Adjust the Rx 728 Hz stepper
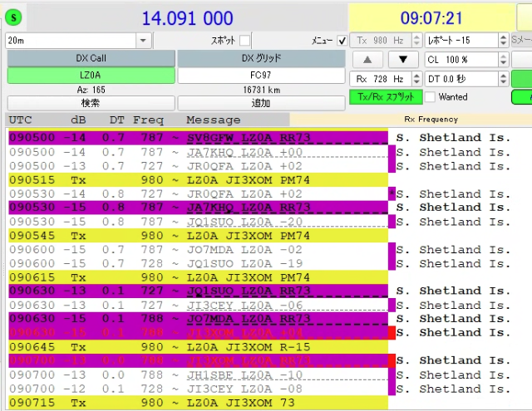The height and width of the screenshot is (411, 532). click(x=416, y=79)
